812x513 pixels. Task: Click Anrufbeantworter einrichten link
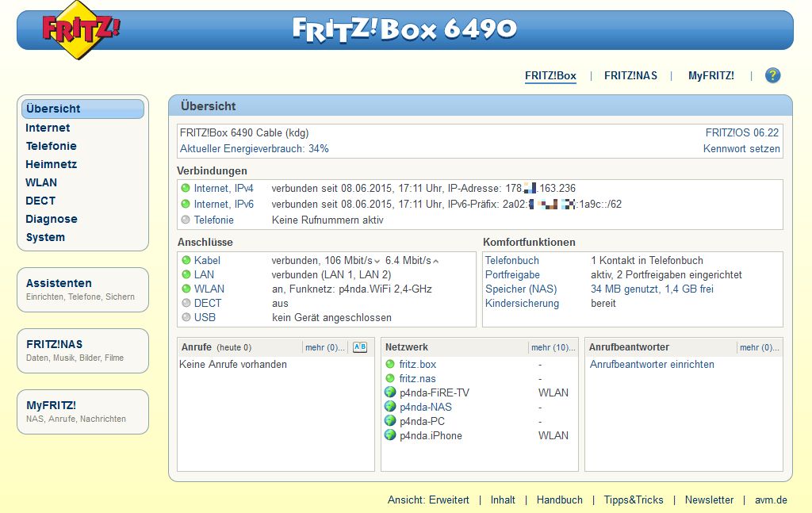pos(652,364)
